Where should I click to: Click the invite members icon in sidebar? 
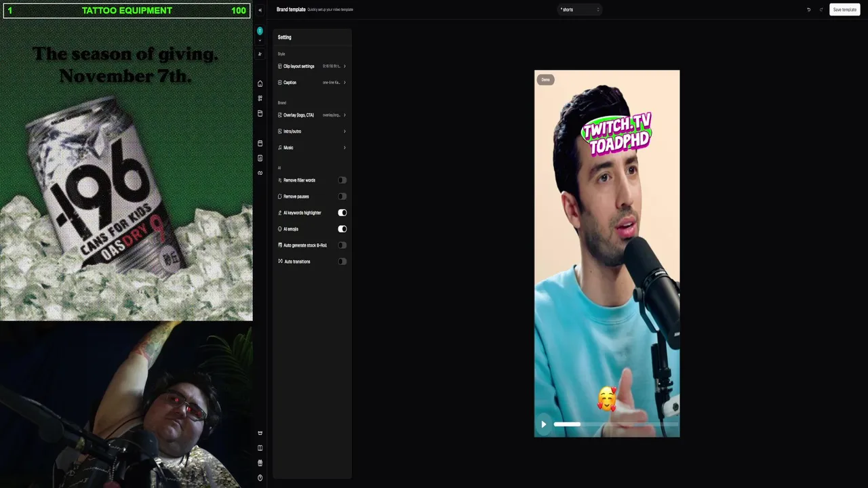(x=260, y=54)
